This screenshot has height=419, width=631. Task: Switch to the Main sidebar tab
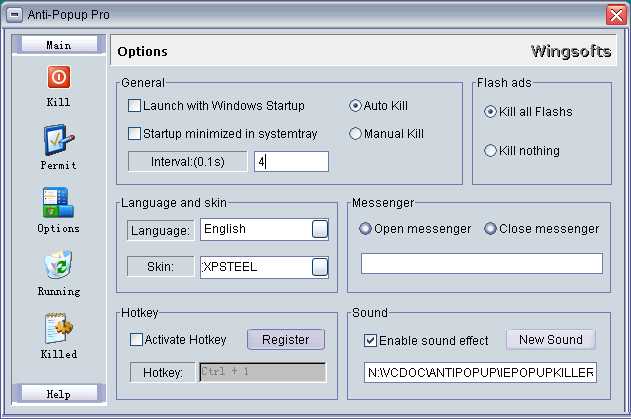click(59, 45)
